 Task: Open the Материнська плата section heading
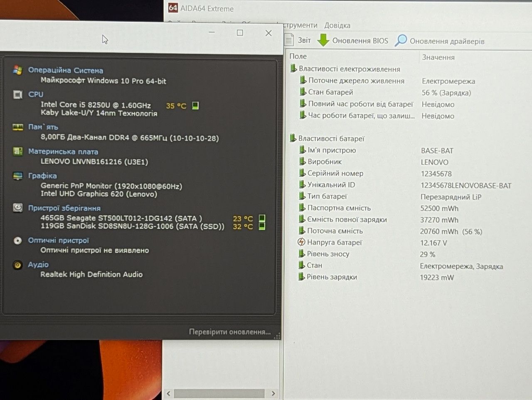pos(63,152)
